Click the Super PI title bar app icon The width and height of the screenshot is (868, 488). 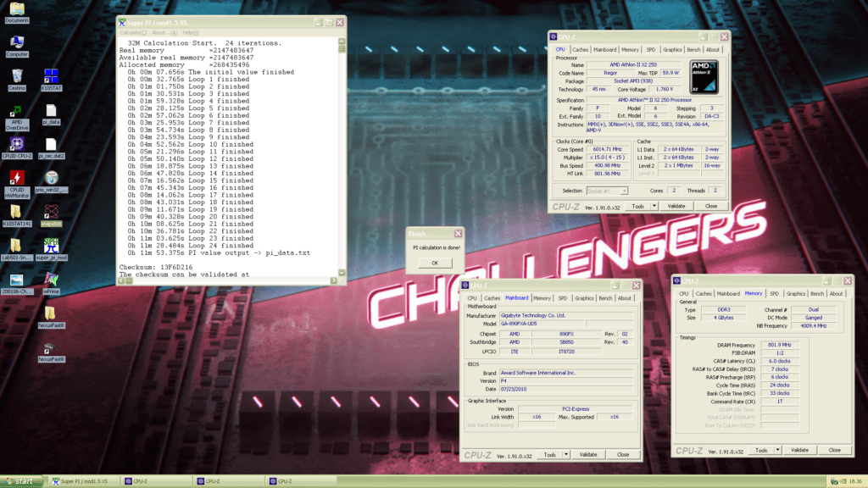coord(122,23)
